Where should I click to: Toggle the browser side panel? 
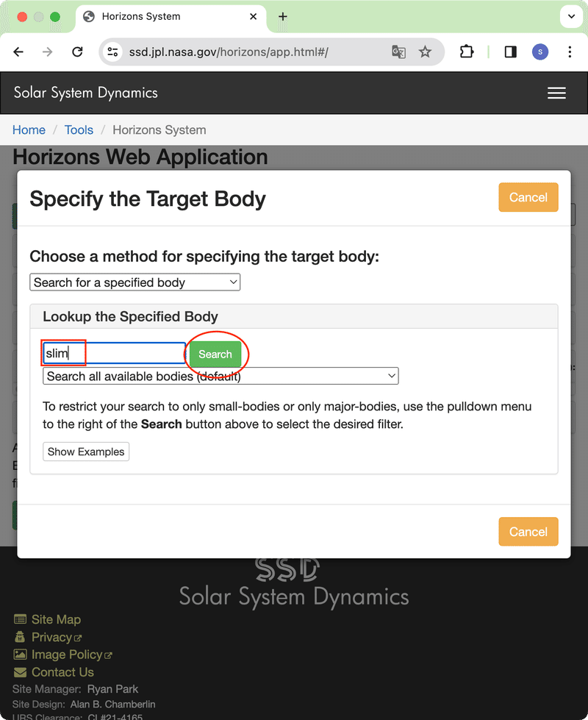[x=510, y=51]
